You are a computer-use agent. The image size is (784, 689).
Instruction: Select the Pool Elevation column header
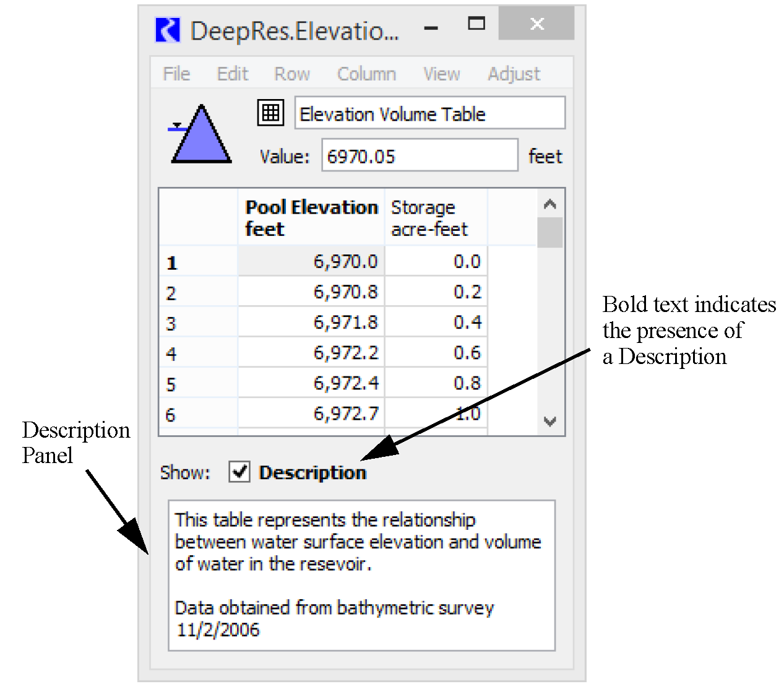coord(311,218)
